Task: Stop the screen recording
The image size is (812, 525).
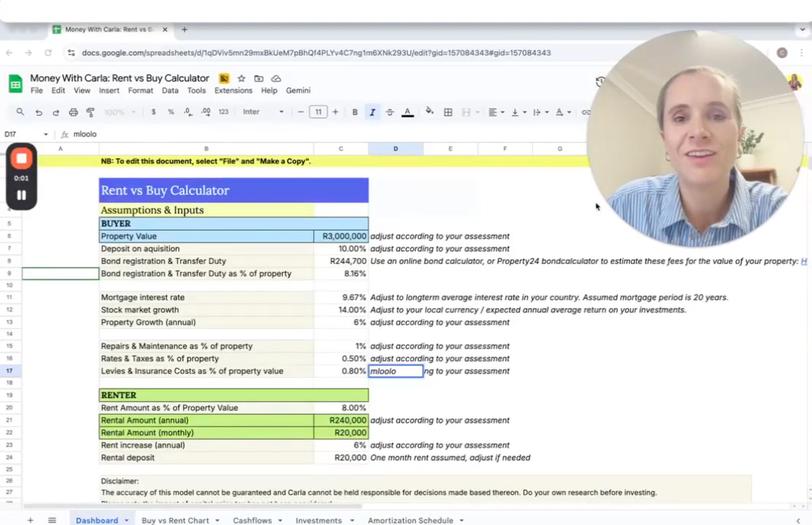Action: point(21,158)
